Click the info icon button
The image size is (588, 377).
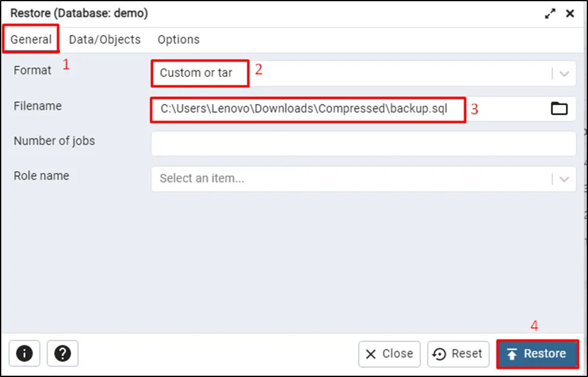(25, 354)
